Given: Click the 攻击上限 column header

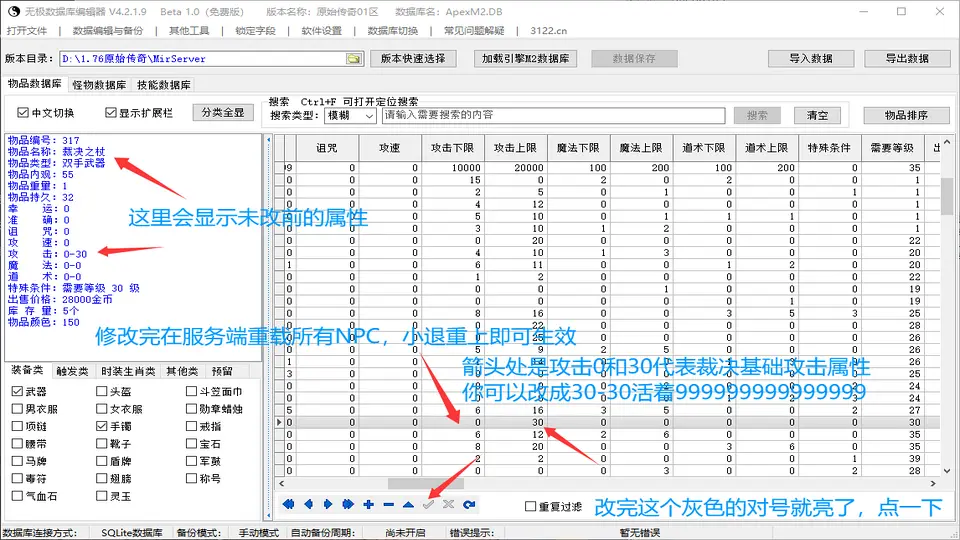Looking at the screenshot, I should [515, 148].
